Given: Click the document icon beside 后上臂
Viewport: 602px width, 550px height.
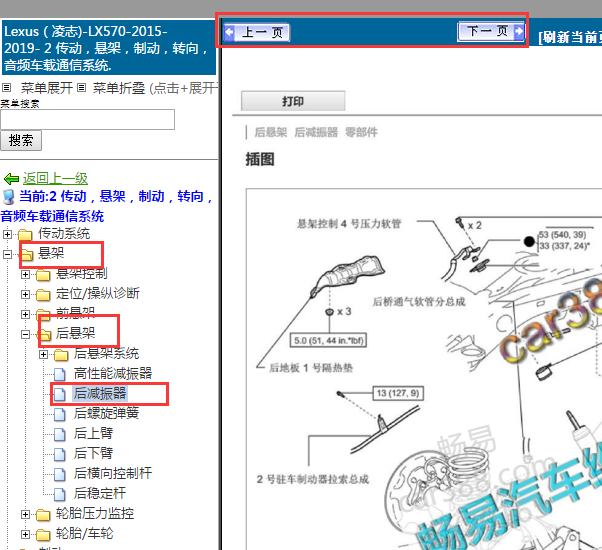Looking at the screenshot, I should point(60,434).
